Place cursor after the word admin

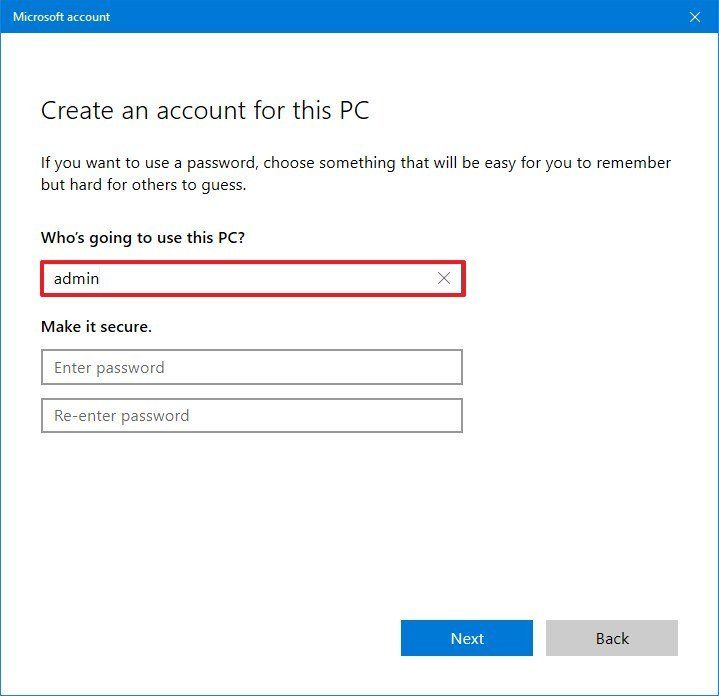tap(100, 279)
